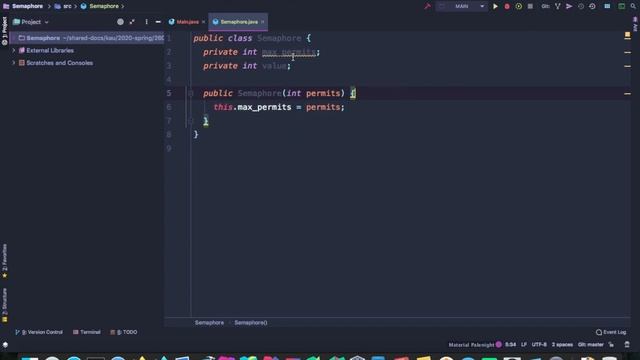The height and width of the screenshot is (360, 640).
Task: Click the Build project hammer icon
Action: point(427,6)
